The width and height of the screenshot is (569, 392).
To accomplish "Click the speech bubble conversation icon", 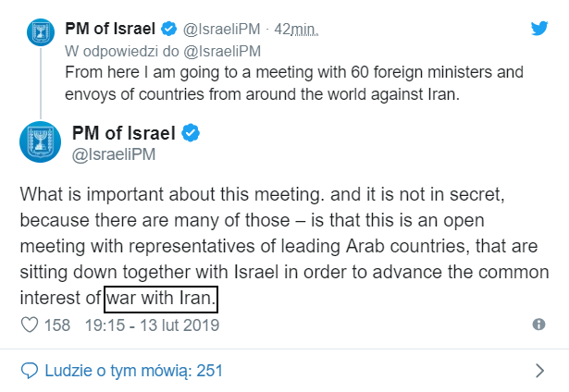I will click(x=30, y=371).
